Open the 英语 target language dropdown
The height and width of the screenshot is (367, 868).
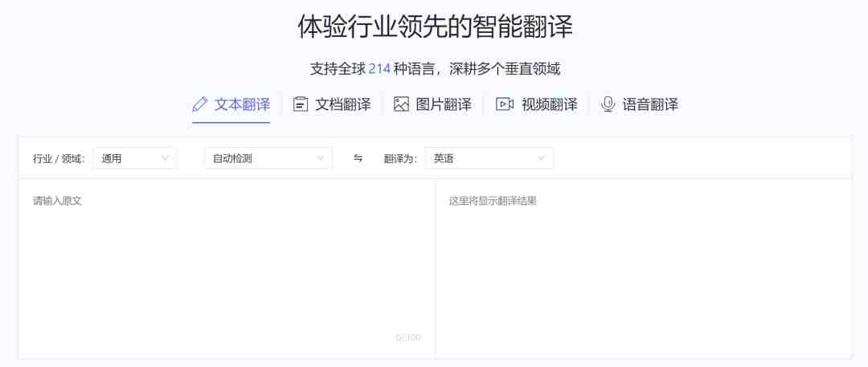click(489, 158)
